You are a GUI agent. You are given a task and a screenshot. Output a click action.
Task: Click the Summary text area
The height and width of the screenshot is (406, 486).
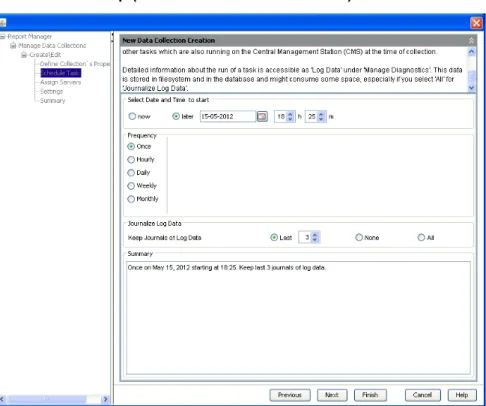[298, 318]
